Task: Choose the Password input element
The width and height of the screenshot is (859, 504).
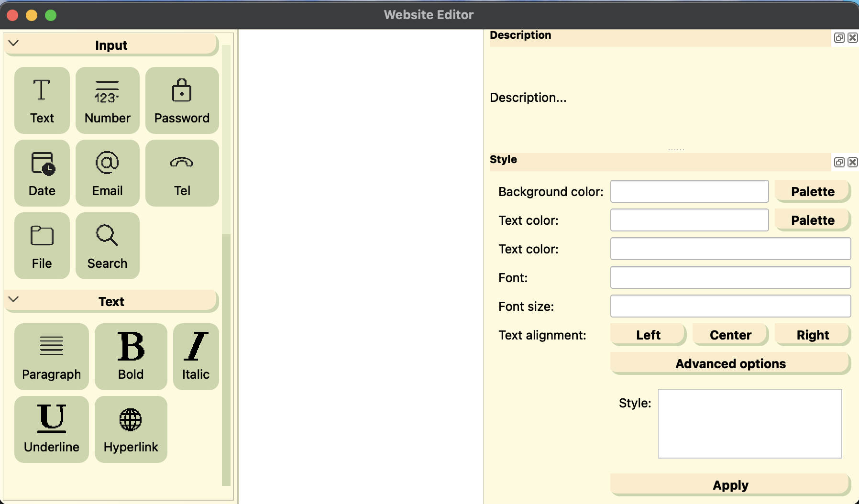Action: point(182,100)
